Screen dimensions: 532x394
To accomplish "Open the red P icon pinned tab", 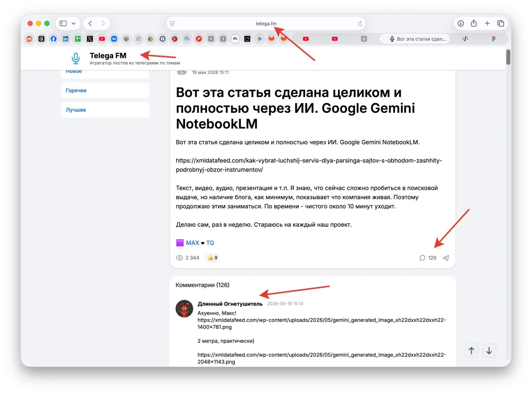I will pyautogui.click(x=199, y=39).
